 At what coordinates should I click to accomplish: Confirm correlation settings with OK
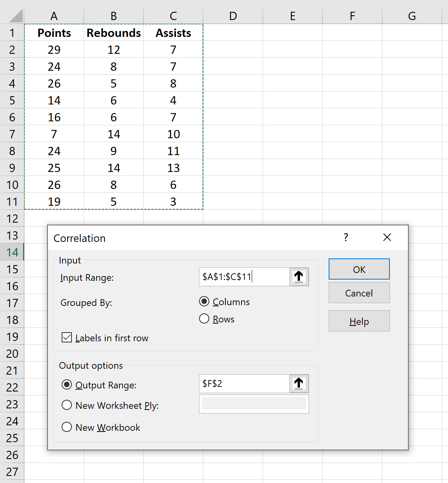(x=358, y=269)
